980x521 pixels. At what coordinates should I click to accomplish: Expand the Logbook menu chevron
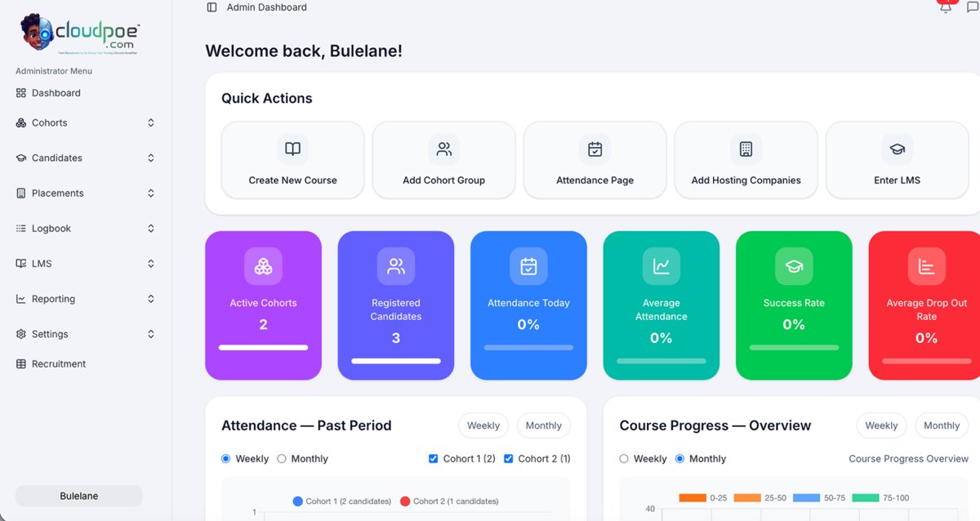tap(151, 229)
